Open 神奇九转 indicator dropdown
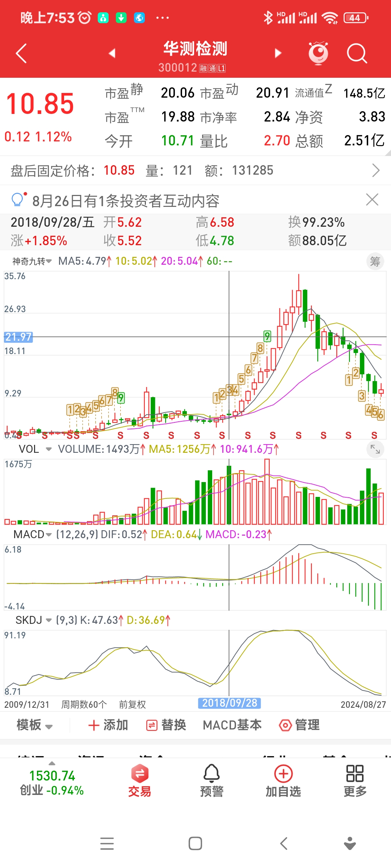The height and width of the screenshot is (868, 391). click(32, 261)
